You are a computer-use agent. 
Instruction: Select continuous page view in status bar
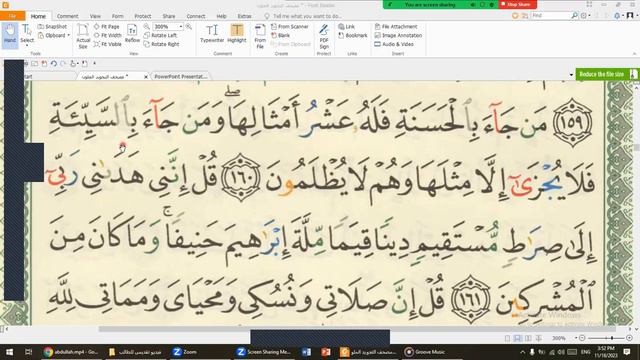pos(518,338)
